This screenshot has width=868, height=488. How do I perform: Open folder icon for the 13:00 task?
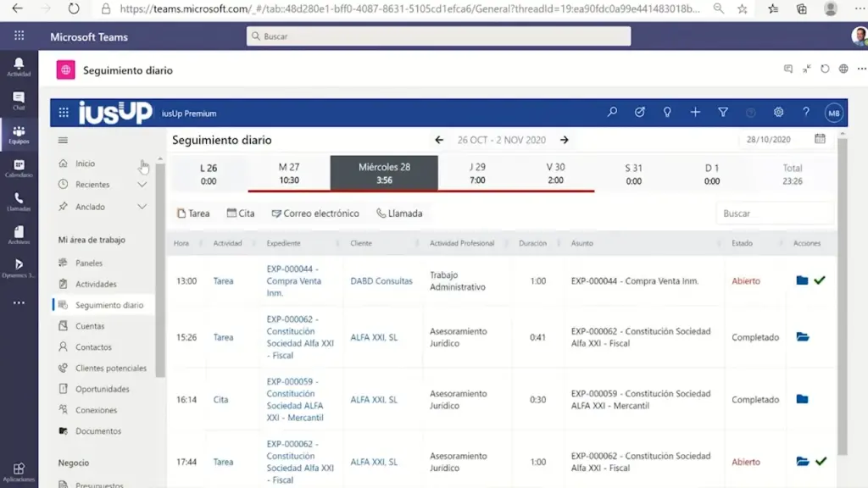(802, 280)
